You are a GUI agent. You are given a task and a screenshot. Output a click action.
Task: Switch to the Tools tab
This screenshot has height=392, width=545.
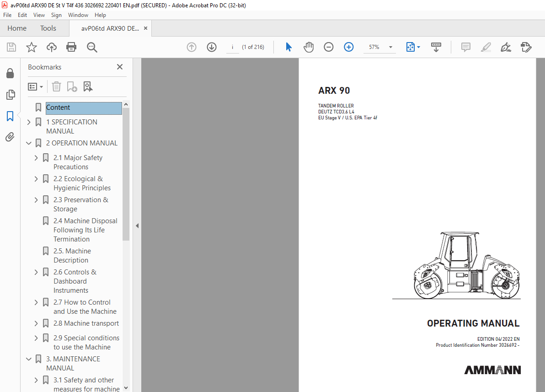48,28
